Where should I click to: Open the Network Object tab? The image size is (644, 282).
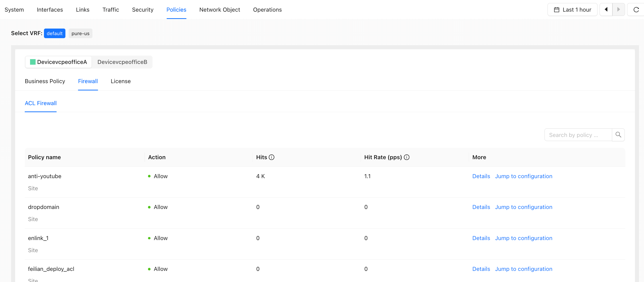pyautogui.click(x=219, y=10)
